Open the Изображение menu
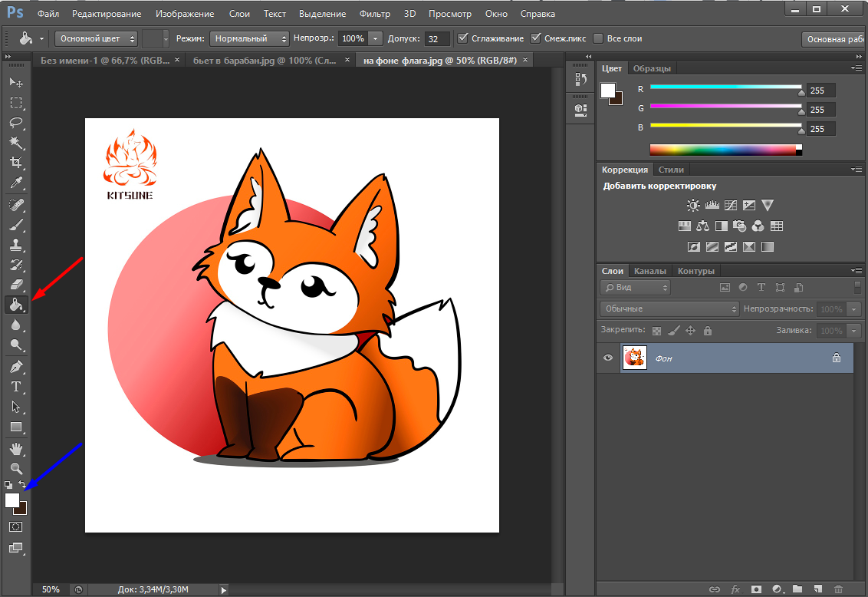This screenshot has width=868, height=597. coord(185,14)
